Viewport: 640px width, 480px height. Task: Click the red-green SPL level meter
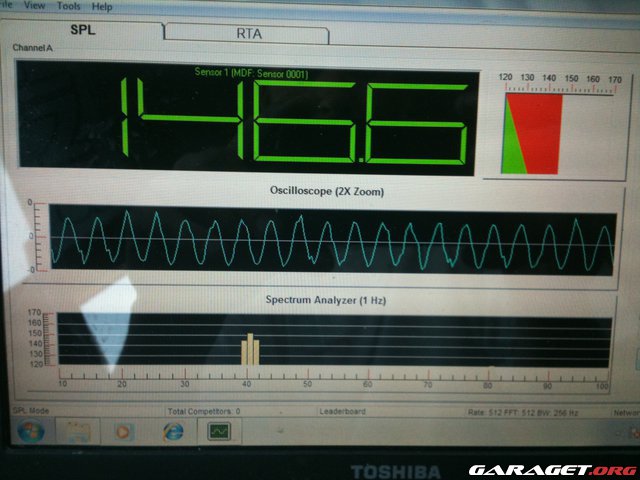534,133
